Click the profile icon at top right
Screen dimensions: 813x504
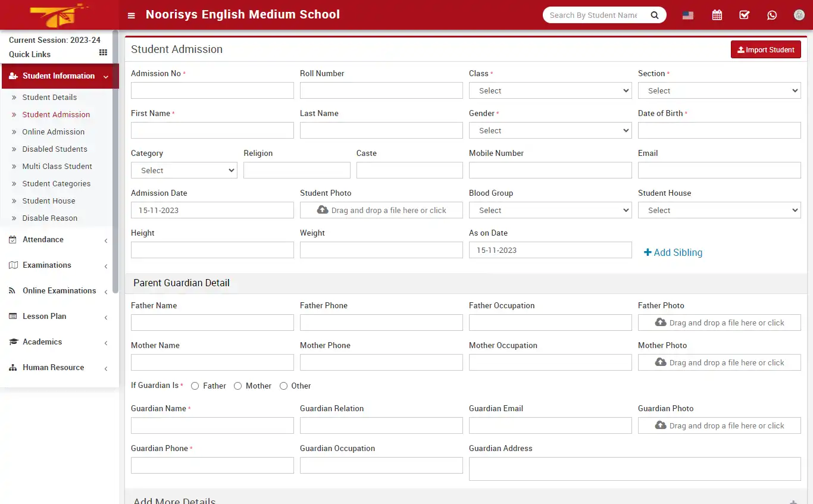tap(799, 15)
